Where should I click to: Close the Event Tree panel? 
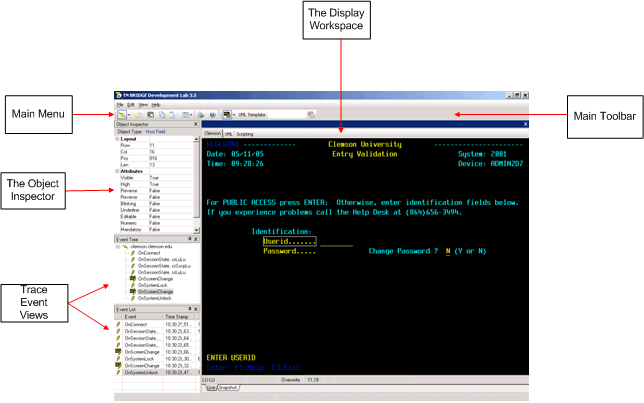click(196, 239)
